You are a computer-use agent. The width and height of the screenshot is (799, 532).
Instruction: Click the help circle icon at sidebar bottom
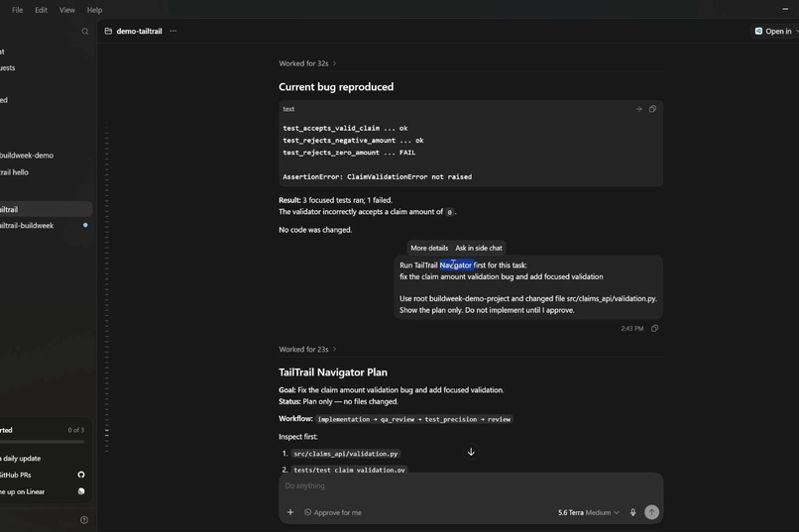tap(84, 520)
